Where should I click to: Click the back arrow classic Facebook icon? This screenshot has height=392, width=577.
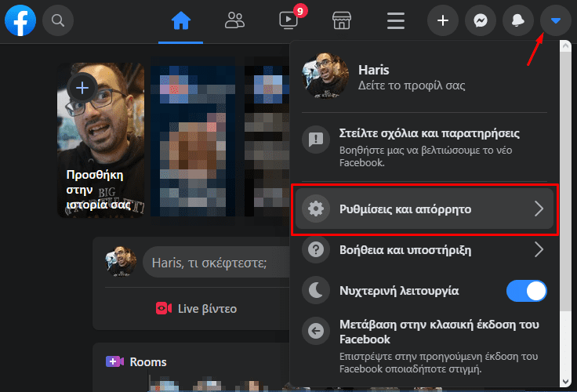316,331
